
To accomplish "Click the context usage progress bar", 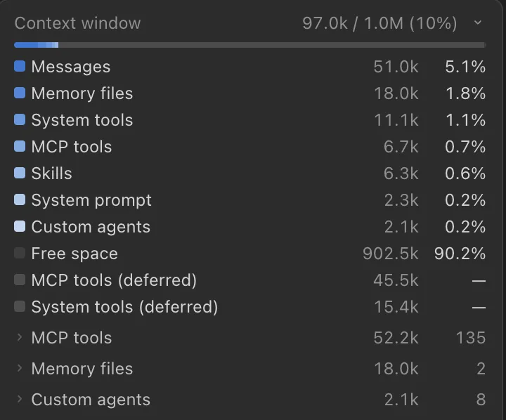I will [x=249, y=45].
